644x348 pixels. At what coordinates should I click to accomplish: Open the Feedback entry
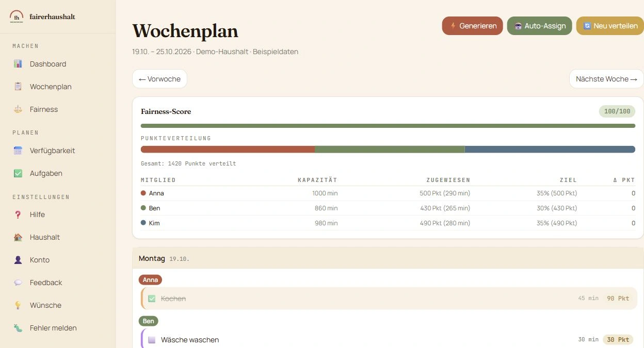pyautogui.click(x=57, y=283)
